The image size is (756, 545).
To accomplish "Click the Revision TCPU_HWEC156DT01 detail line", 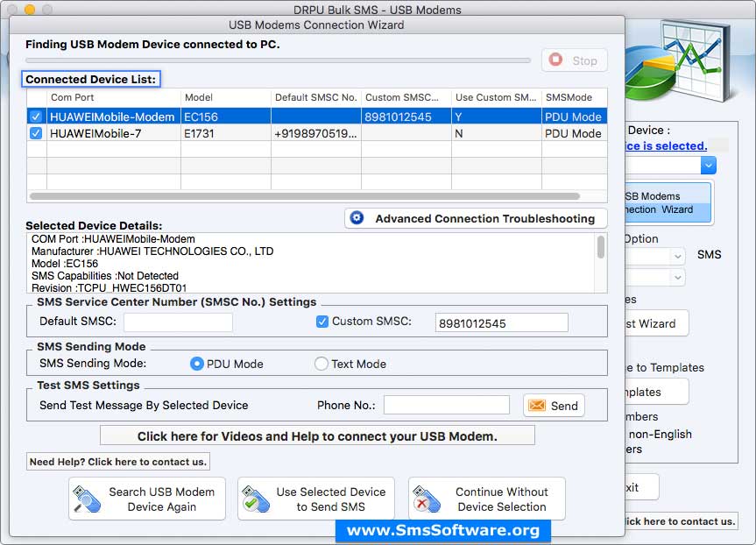I will point(109,288).
